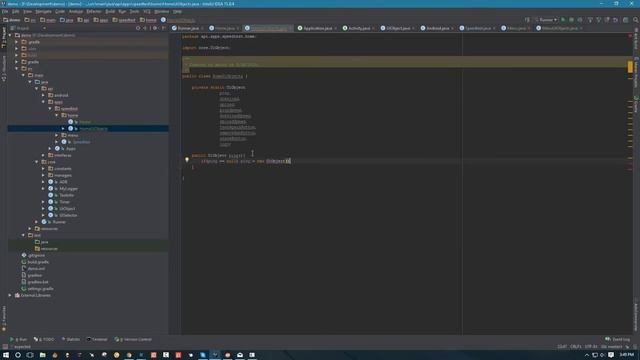Click the UTF-8 encoding in status bar
The width and height of the screenshot is (640, 360).
pos(590,347)
